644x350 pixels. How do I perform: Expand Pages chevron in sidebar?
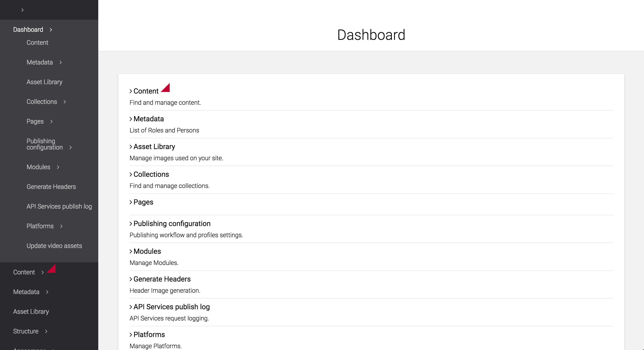(51, 122)
